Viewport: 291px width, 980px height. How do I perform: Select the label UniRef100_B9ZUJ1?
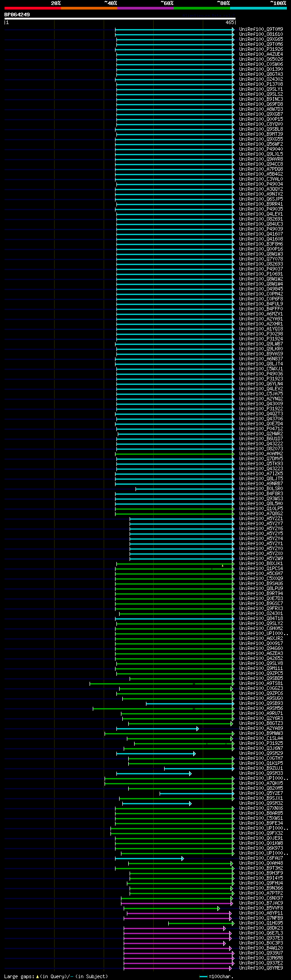261,768
